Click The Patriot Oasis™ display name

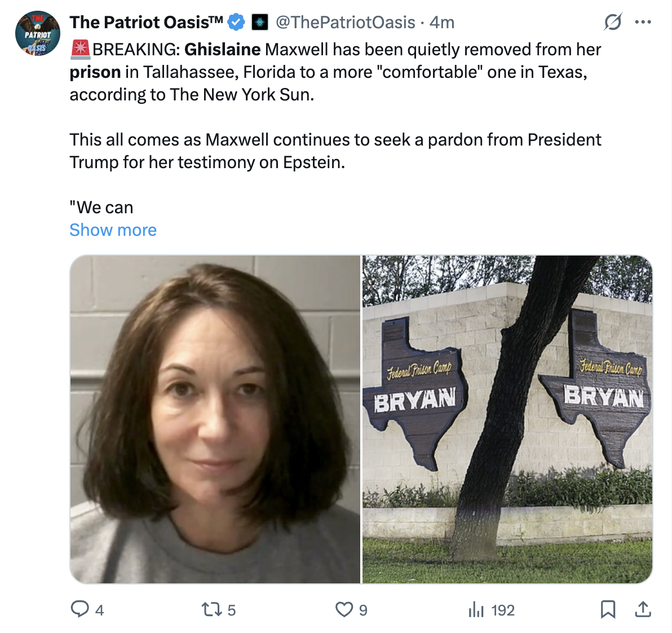[x=147, y=23]
